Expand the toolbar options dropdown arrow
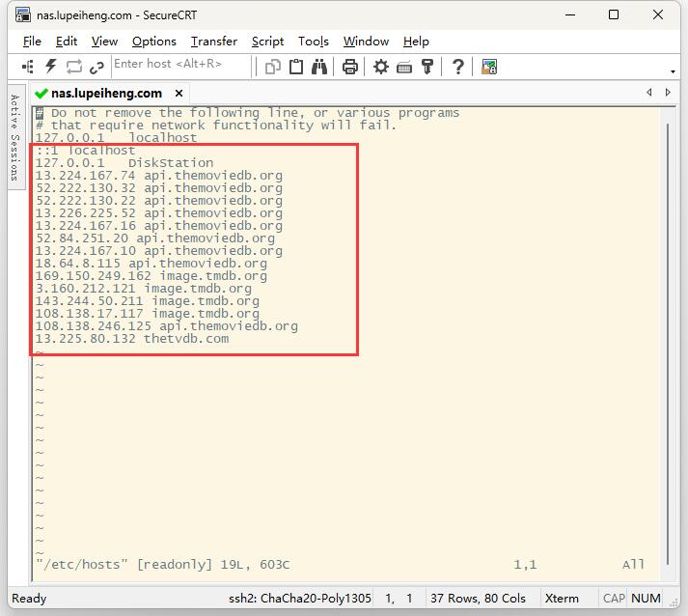Screen dimensions: 688x616 [x=673, y=71]
